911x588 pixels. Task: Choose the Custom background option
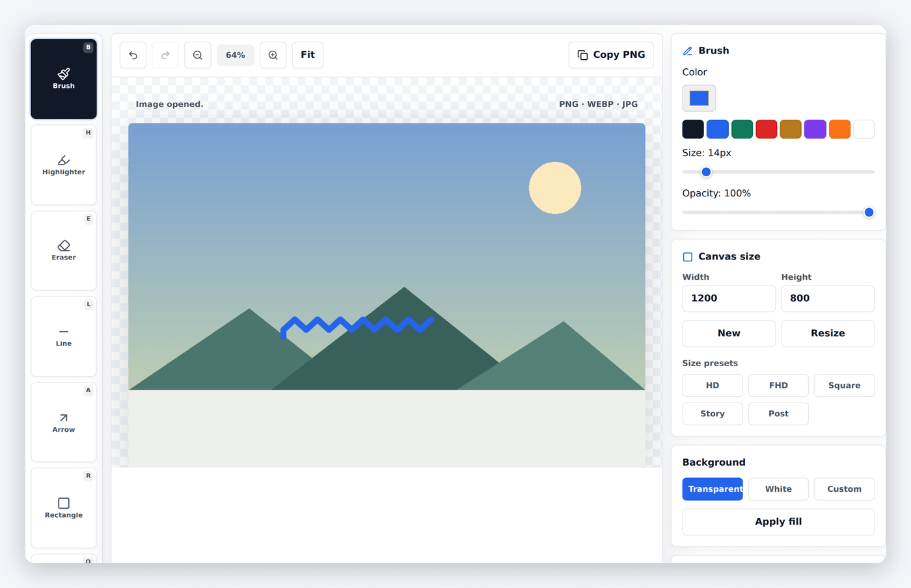click(x=844, y=489)
